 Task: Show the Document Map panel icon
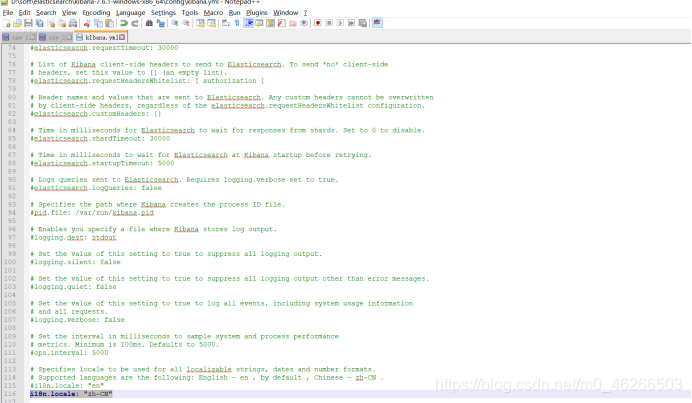[270, 23]
